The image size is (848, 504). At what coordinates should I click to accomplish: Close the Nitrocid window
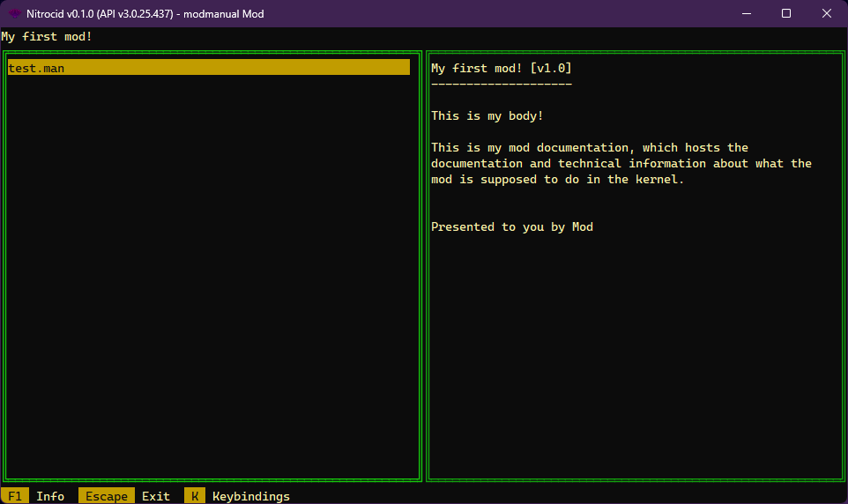click(x=826, y=13)
